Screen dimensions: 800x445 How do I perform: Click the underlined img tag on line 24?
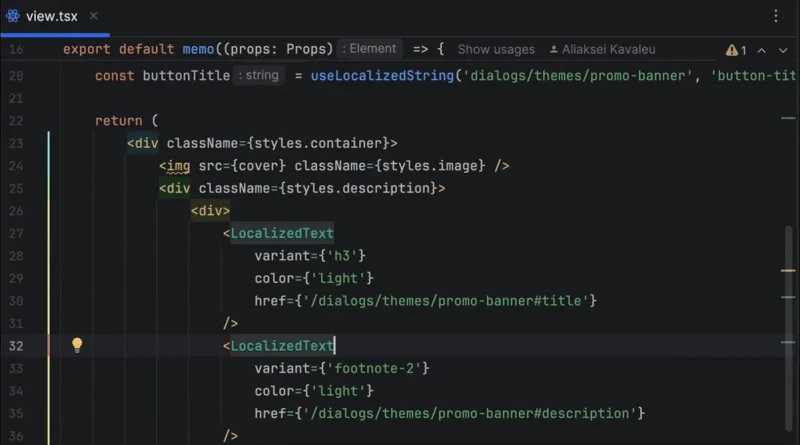(x=177, y=165)
